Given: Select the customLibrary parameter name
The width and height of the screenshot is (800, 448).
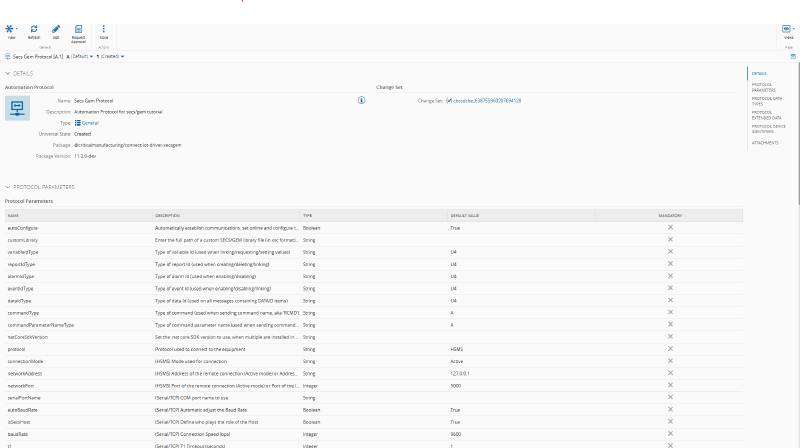Looking at the screenshot, I should (x=22, y=240).
